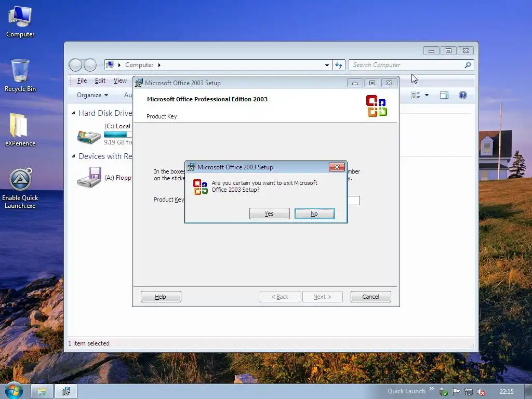Open the Windows Start orb
532x399 pixels.
14,391
